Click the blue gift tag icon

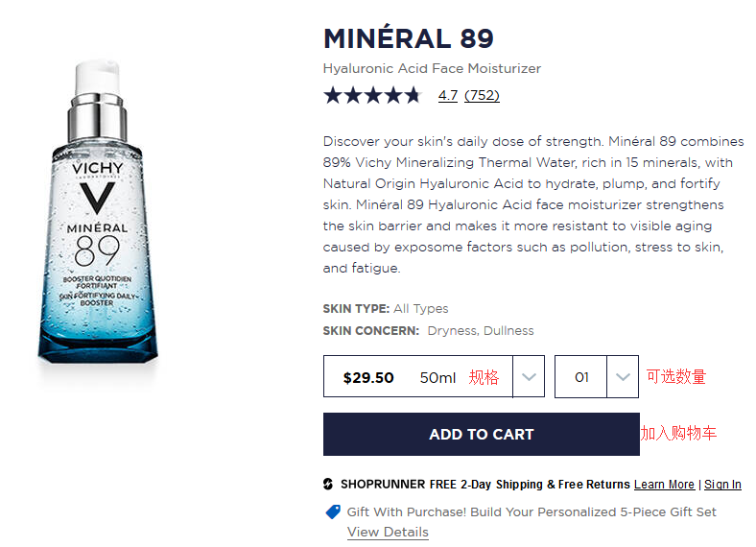pos(333,512)
